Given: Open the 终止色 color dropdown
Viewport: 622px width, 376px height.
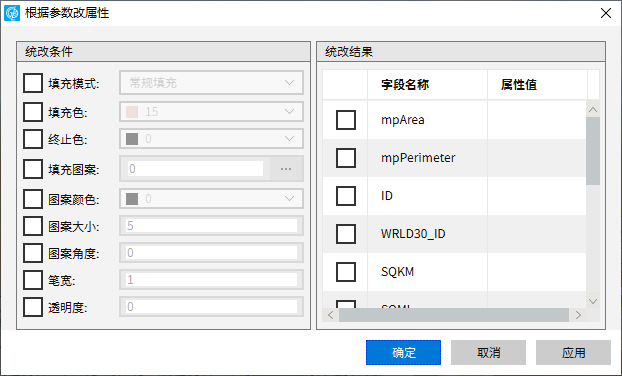Looking at the screenshot, I should tap(211, 139).
